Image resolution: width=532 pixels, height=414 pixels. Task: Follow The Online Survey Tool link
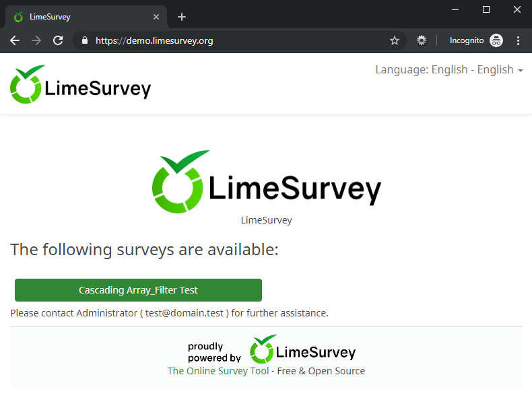coord(218,371)
